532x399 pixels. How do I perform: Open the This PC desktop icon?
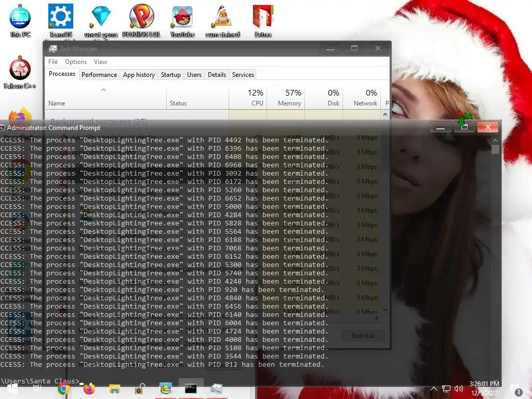20,21
